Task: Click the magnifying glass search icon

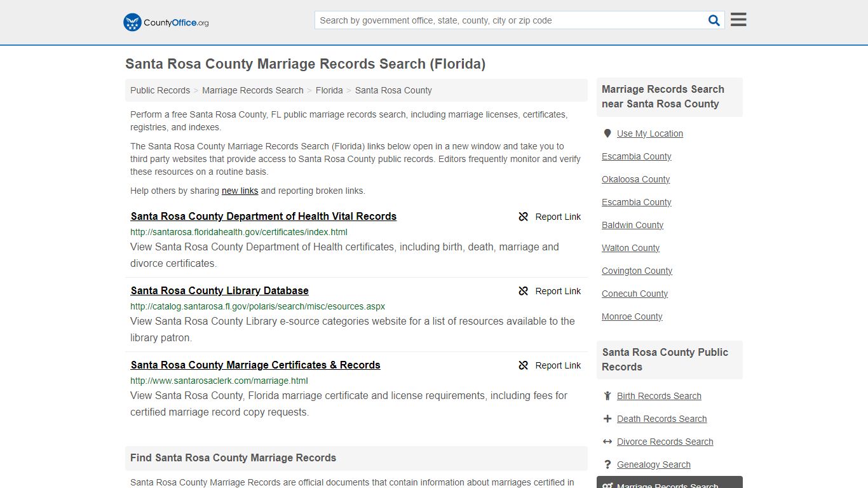Action: 714,20
